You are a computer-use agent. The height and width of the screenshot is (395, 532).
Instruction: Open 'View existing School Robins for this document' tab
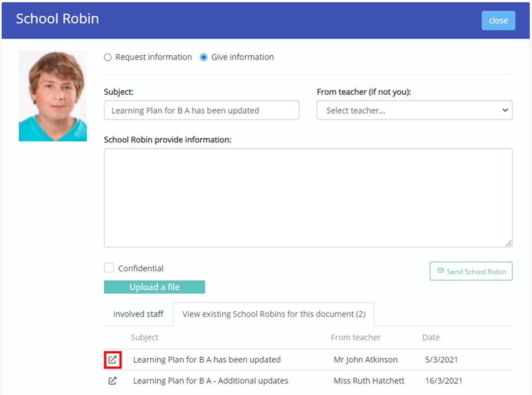(273, 314)
